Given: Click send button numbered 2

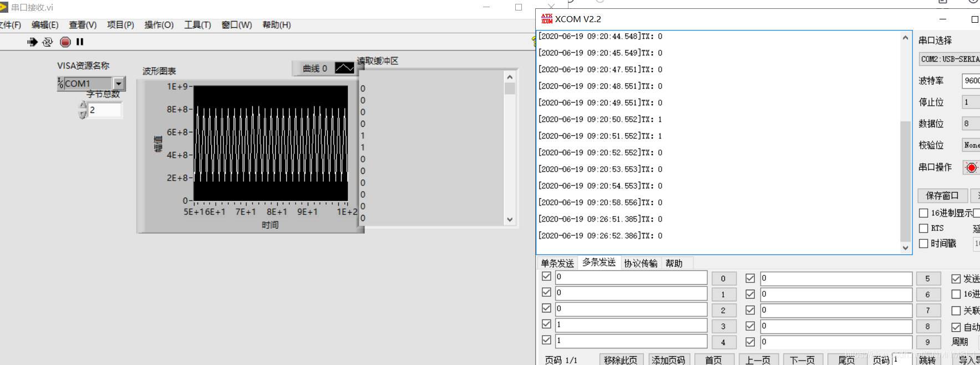Looking at the screenshot, I should point(723,310).
